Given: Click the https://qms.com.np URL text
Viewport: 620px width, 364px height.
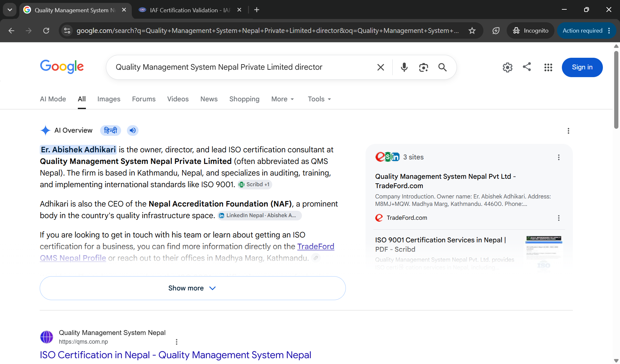Looking at the screenshot, I should (83, 342).
